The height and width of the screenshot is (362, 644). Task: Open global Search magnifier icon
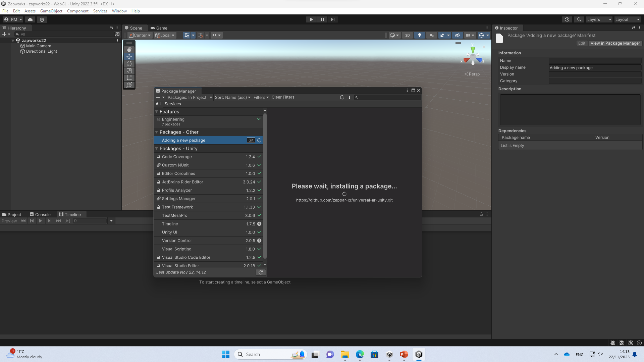point(579,19)
